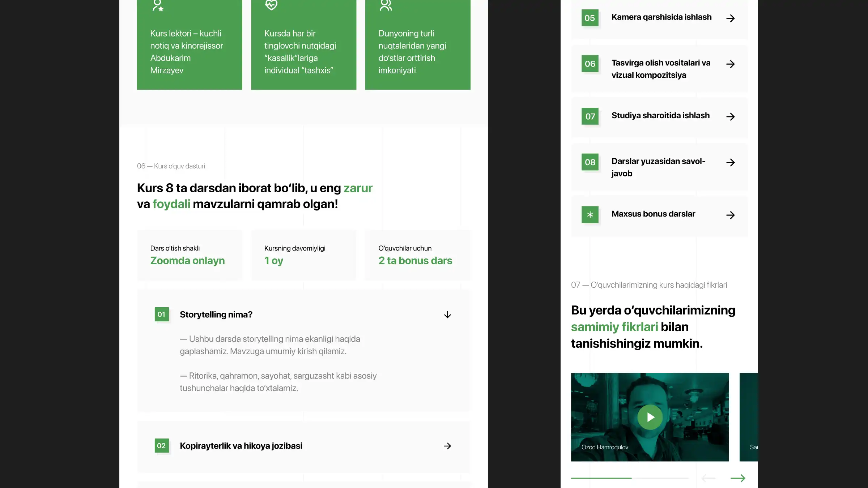The width and height of the screenshot is (868, 488).
Task: Expand Darslar yuzasidan savol-javob arrow
Action: point(730,162)
